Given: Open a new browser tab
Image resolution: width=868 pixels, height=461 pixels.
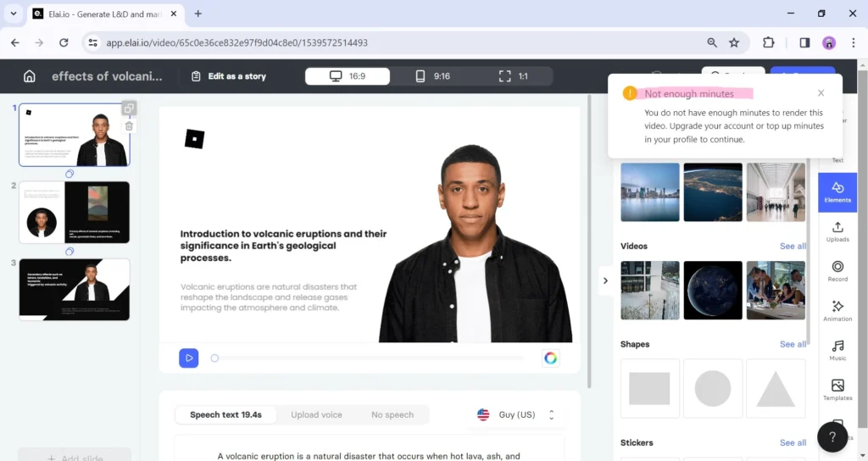Looking at the screenshot, I should coord(198,14).
